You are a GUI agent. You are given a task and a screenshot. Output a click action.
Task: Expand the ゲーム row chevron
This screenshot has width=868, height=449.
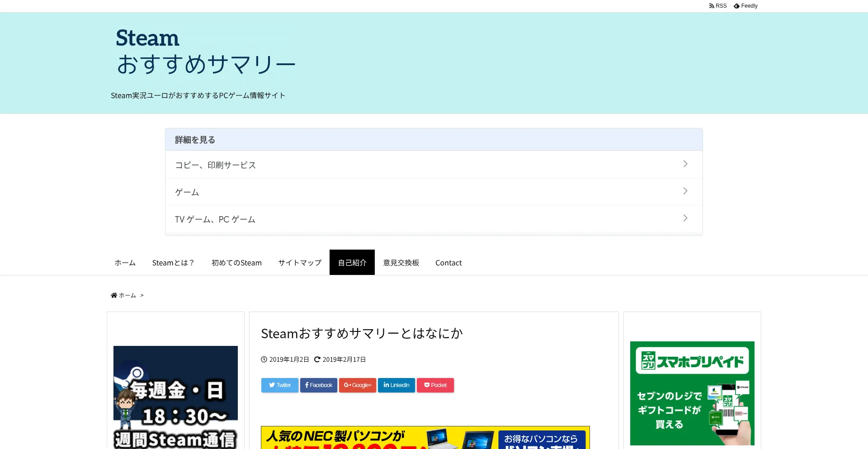tap(685, 191)
